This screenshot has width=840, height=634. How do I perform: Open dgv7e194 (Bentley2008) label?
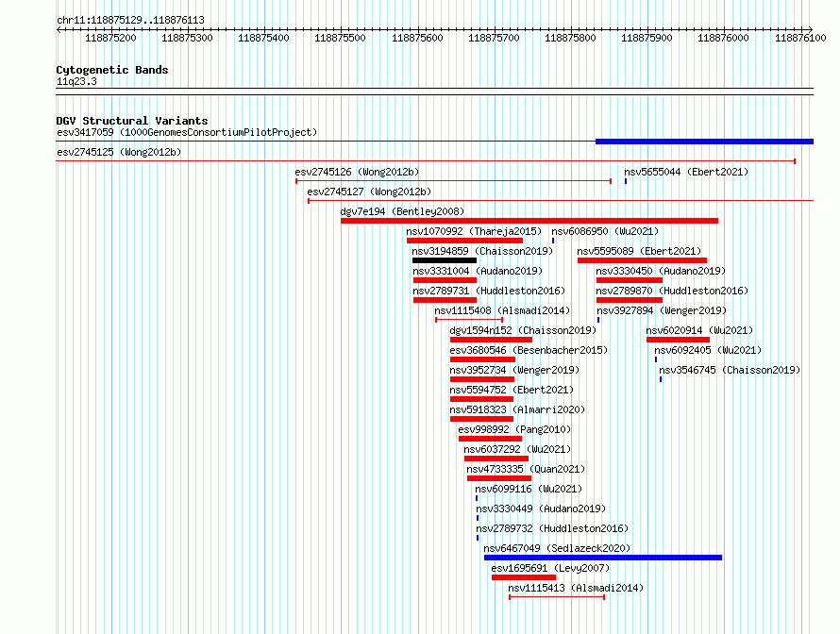pyautogui.click(x=402, y=211)
